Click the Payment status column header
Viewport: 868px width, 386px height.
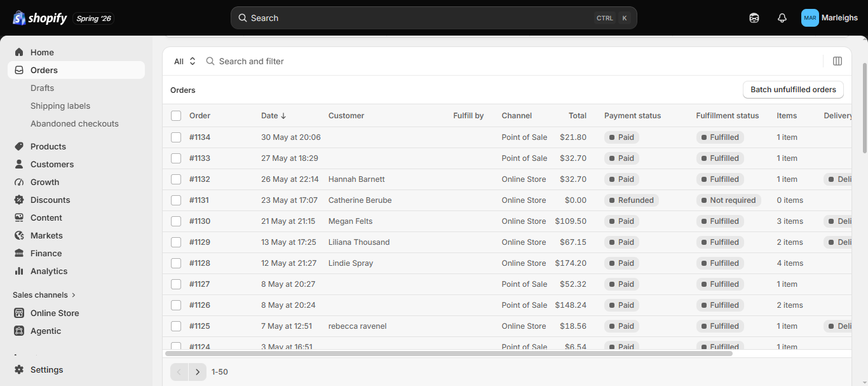tap(632, 116)
